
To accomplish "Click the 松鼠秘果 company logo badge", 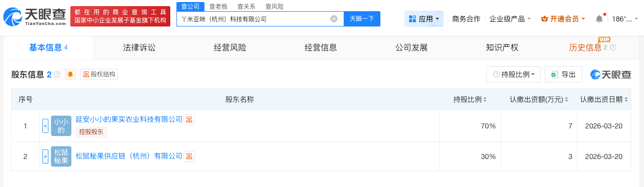I will 61,156.
